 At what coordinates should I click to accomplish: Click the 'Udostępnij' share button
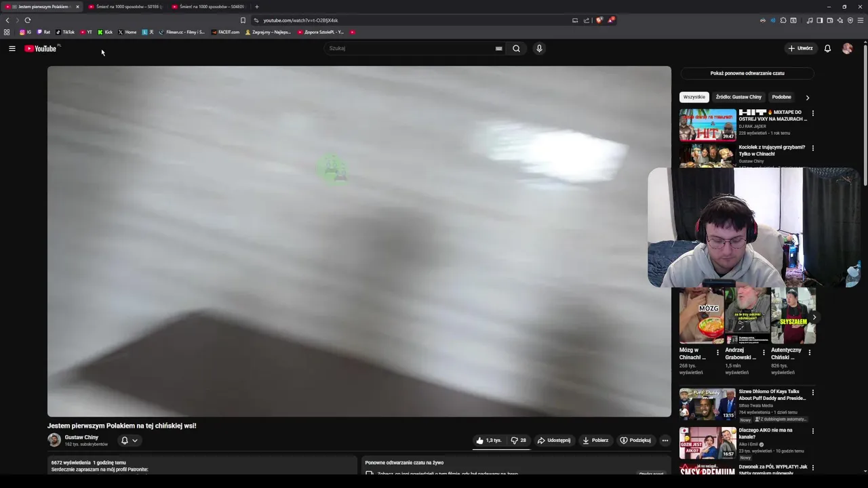pos(553,440)
